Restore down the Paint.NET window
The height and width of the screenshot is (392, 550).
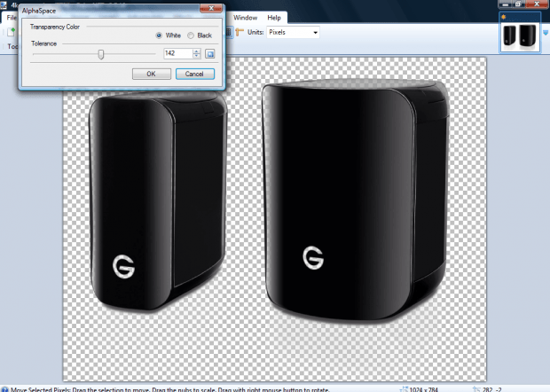coord(518,4)
